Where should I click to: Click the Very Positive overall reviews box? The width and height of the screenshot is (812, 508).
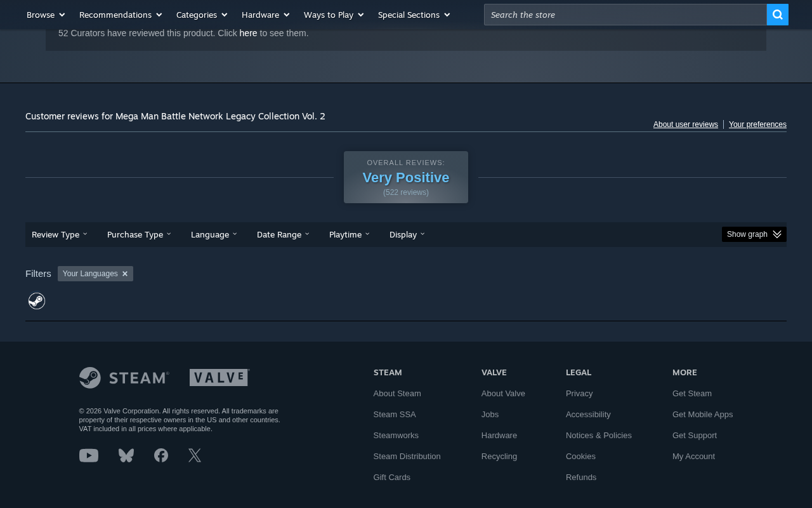pos(406,177)
